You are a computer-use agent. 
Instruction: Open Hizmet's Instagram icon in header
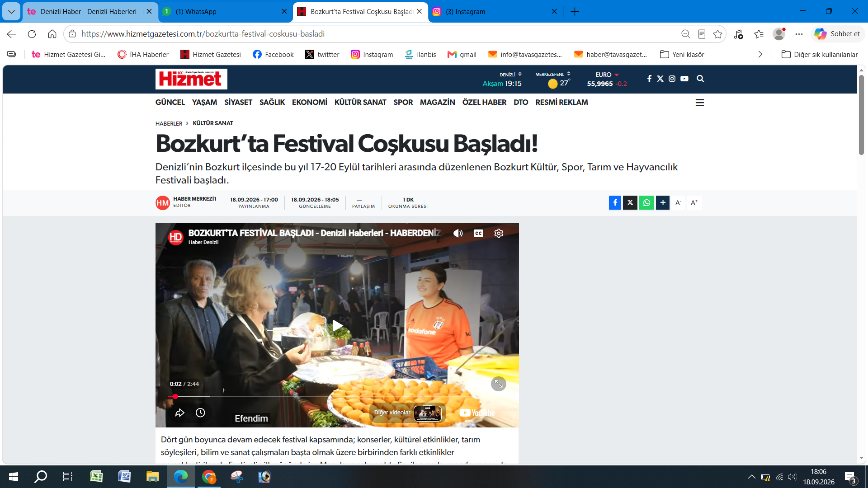pos(672,79)
